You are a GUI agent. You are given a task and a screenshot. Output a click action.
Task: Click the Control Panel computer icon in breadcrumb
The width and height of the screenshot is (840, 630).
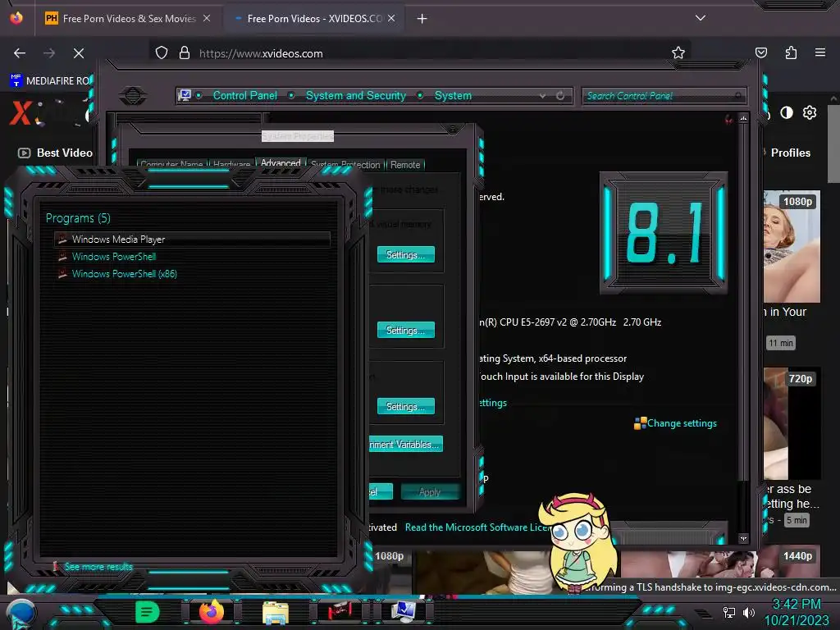pyautogui.click(x=185, y=95)
